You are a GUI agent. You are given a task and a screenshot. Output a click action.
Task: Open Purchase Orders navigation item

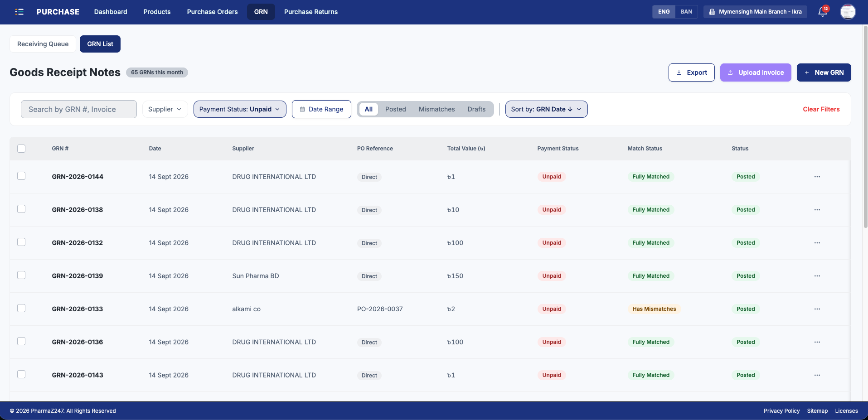tap(212, 12)
